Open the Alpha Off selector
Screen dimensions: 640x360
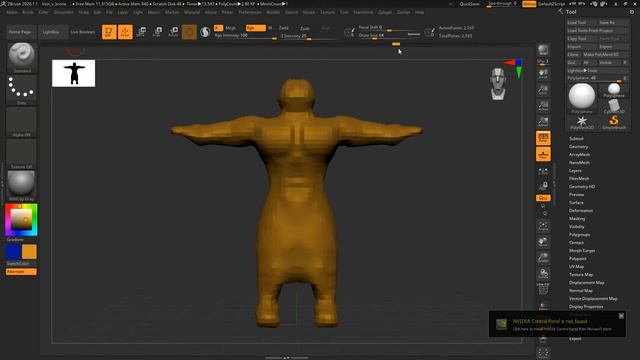click(21, 122)
